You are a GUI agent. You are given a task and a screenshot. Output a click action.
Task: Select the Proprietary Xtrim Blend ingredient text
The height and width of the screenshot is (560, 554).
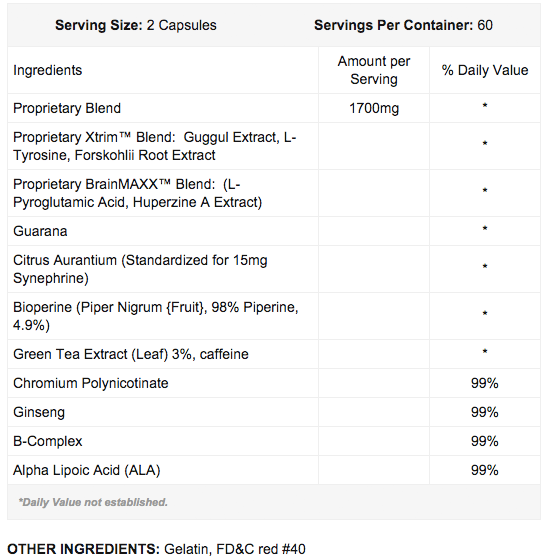pyautogui.click(x=155, y=146)
